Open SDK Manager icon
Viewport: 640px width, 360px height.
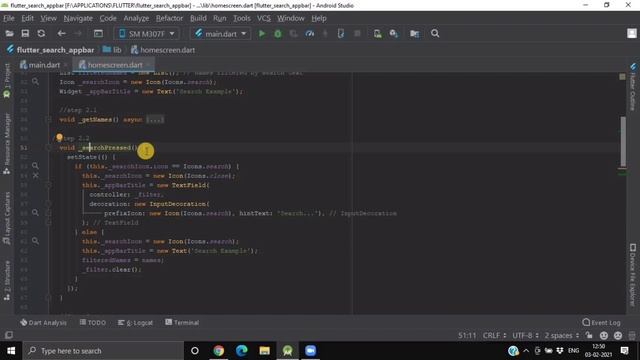click(x=393, y=33)
